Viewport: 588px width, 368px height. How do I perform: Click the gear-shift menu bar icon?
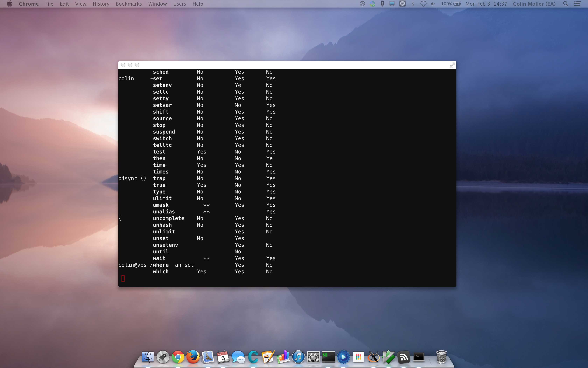pyautogui.click(x=403, y=4)
